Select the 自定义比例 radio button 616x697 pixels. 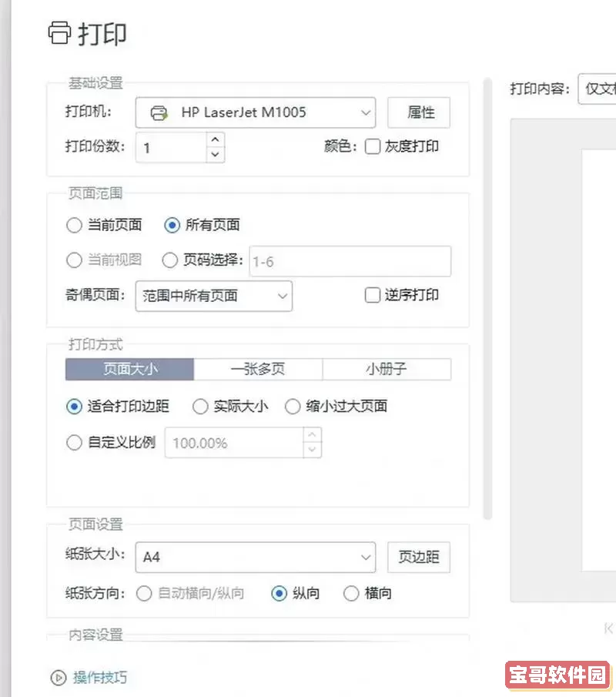tap(74, 442)
